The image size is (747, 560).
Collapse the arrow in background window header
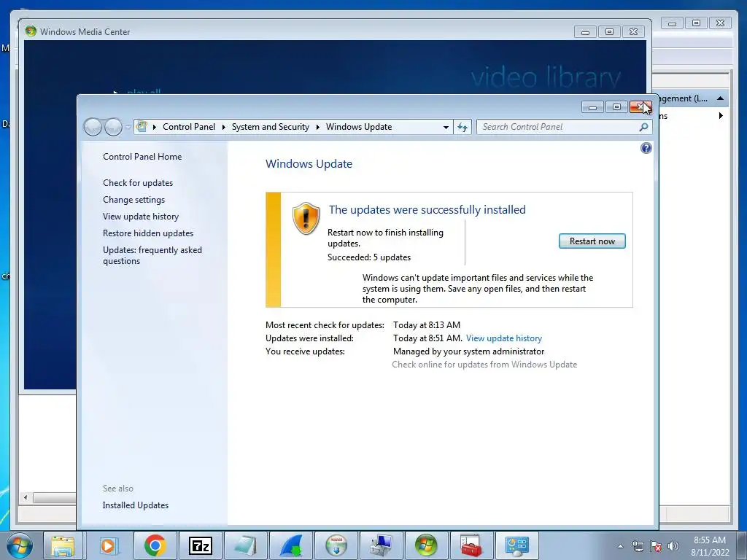[x=720, y=98]
